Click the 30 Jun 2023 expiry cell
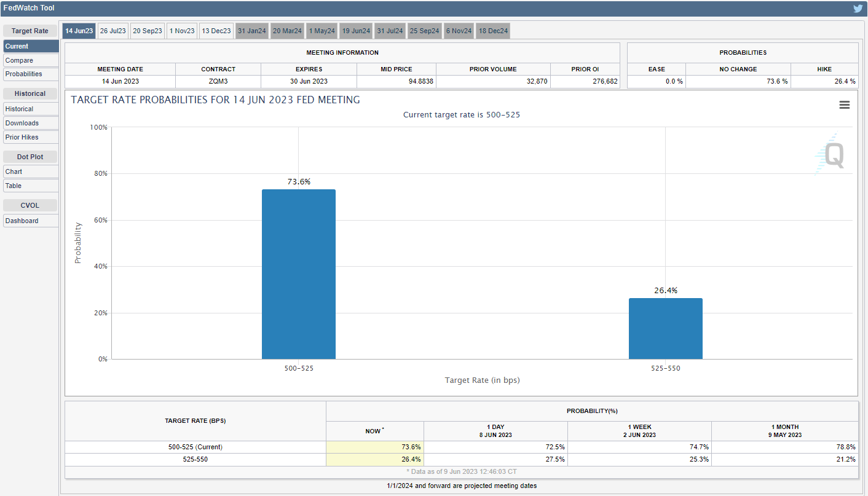 309,81
